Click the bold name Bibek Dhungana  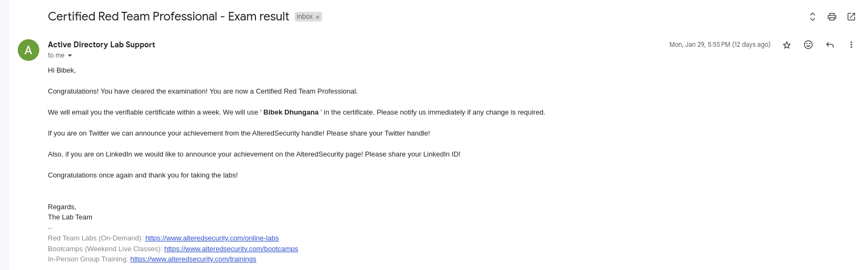[x=291, y=112]
